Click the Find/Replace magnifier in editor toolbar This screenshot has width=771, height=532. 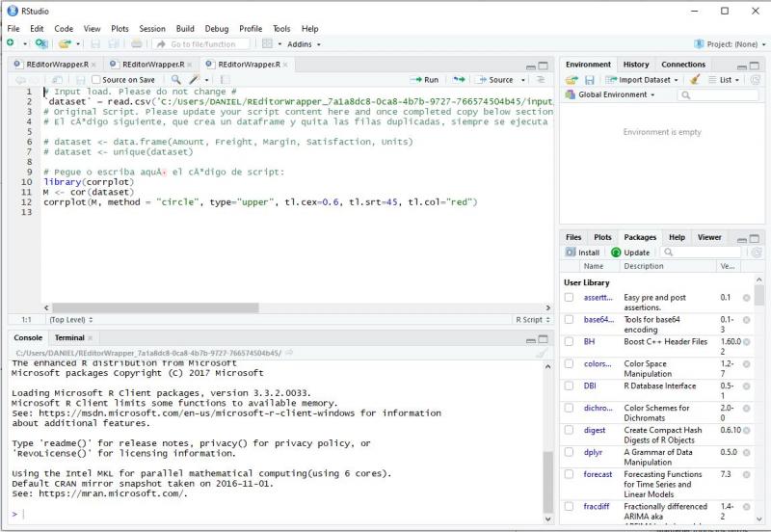point(175,80)
